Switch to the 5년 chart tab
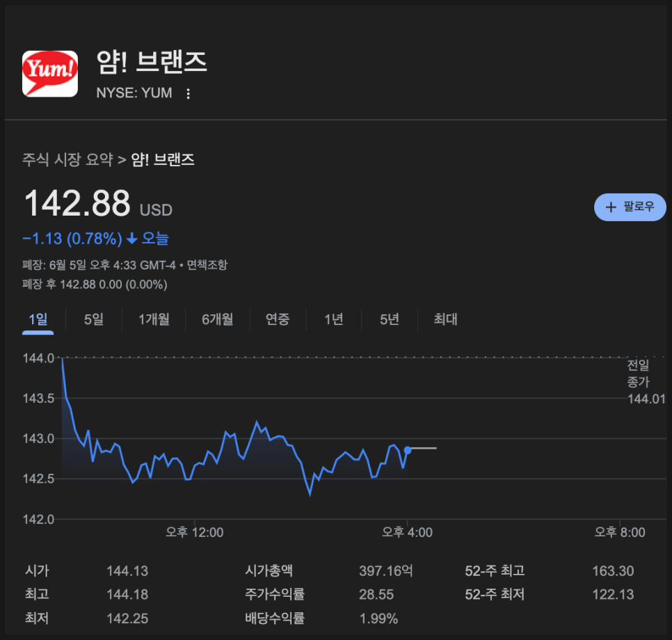The width and height of the screenshot is (672, 640). click(390, 319)
